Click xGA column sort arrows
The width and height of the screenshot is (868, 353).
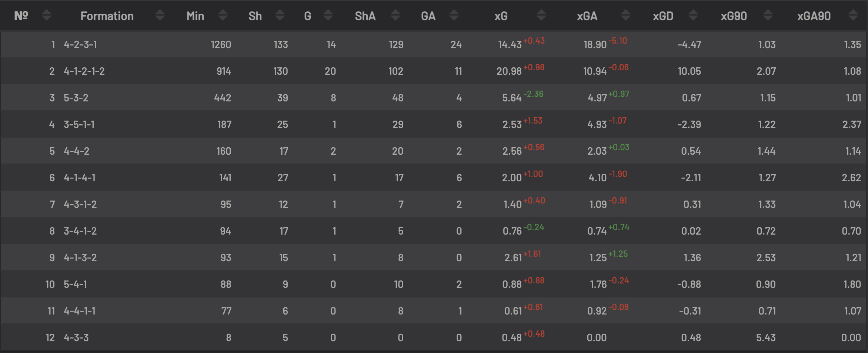[626, 16]
